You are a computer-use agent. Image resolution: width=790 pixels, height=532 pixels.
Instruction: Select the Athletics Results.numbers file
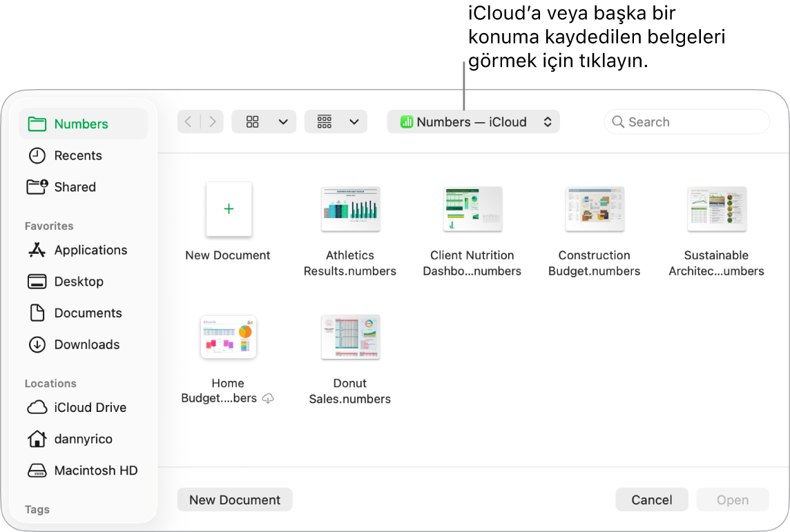click(x=350, y=209)
